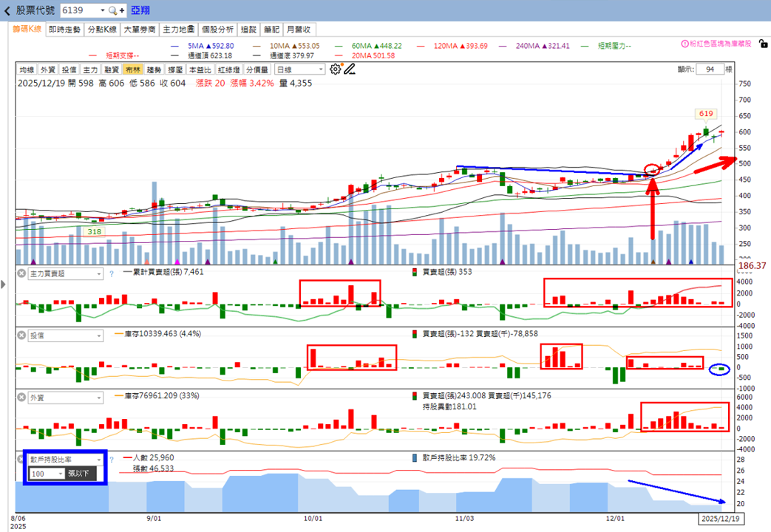This screenshot has height=532, width=771.
Task: Switch to the 追蹤 tab
Action: (249, 30)
